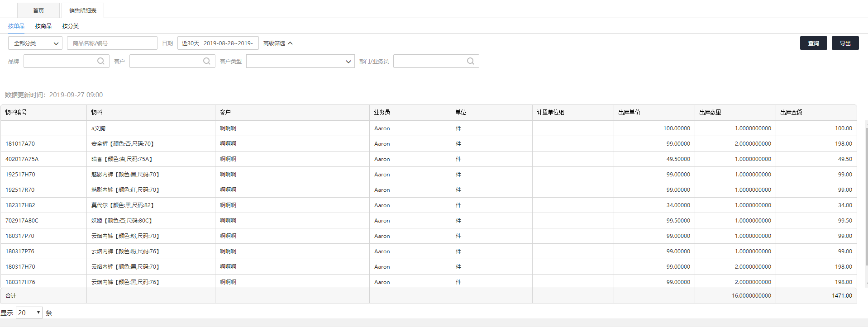Open the 全部分类 category dropdown
The width and height of the screenshot is (868, 327).
pos(35,43)
